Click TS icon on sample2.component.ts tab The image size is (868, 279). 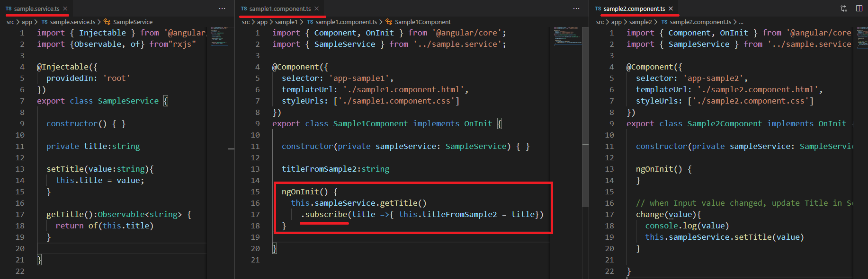pos(598,9)
